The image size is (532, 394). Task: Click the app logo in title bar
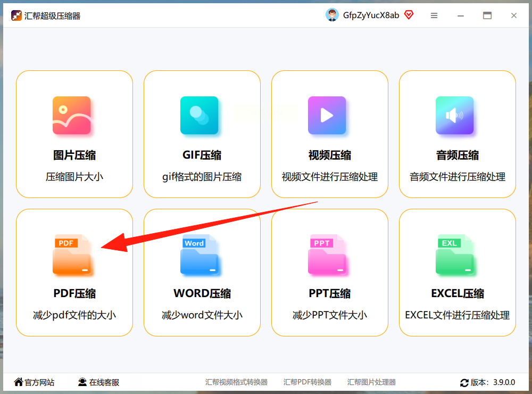pos(16,15)
